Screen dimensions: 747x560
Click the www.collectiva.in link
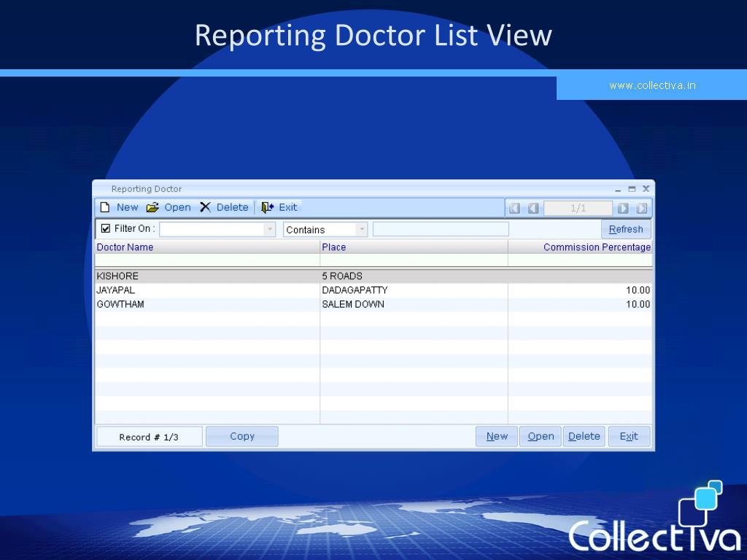(652, 86)
